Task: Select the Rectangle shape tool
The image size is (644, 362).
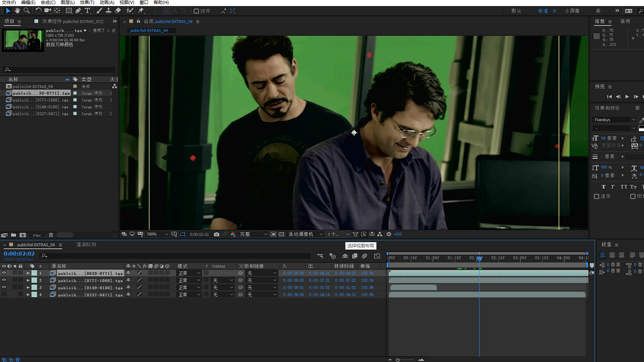Action: click(69, 11)
